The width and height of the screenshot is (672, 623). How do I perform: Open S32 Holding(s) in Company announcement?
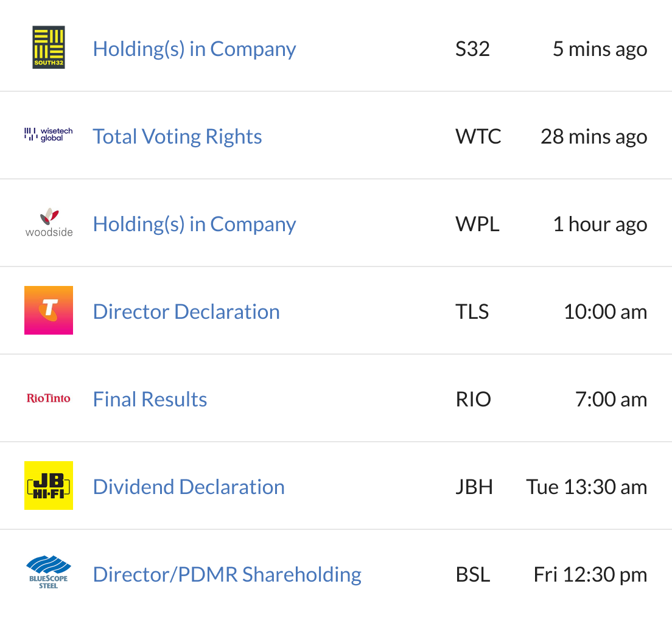click(x=194, y=49)
